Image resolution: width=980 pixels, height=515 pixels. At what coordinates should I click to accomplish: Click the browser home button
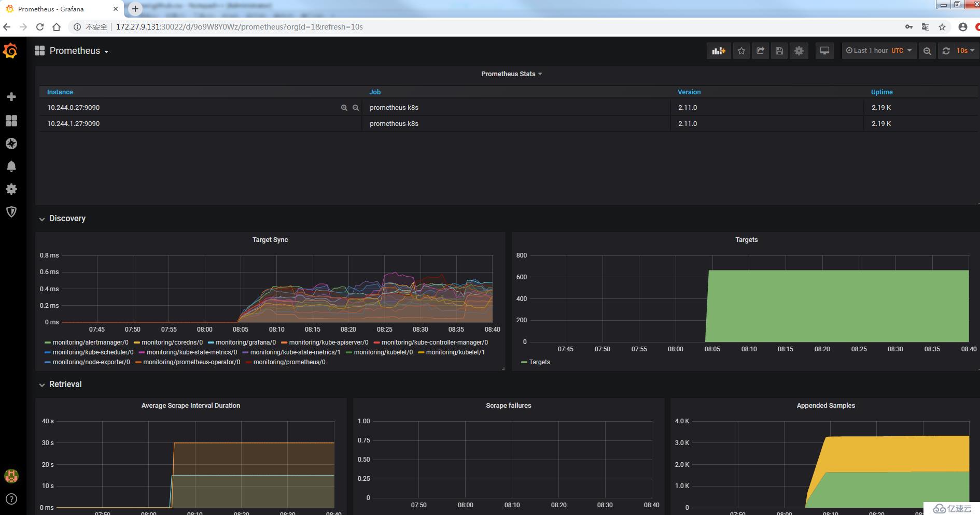57,27
